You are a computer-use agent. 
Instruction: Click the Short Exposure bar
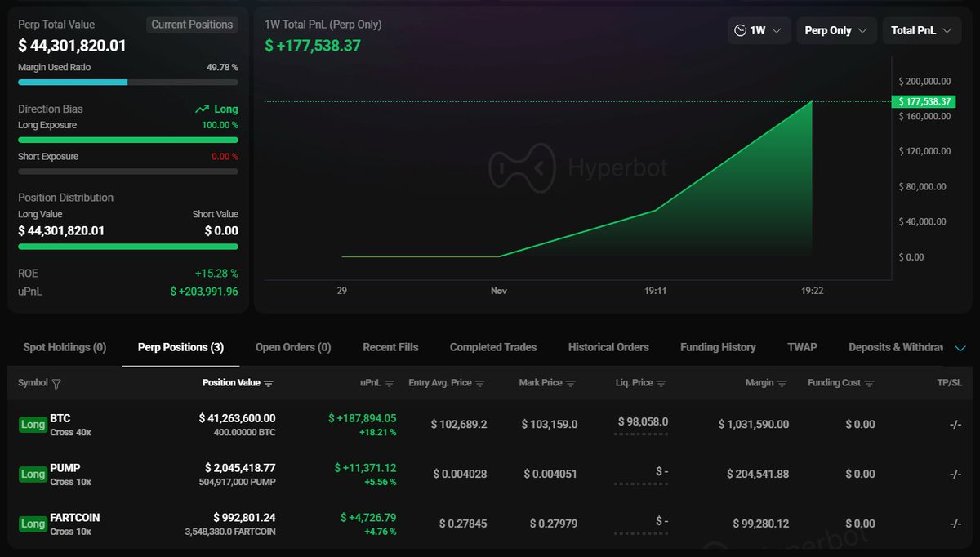click(128, 171)
